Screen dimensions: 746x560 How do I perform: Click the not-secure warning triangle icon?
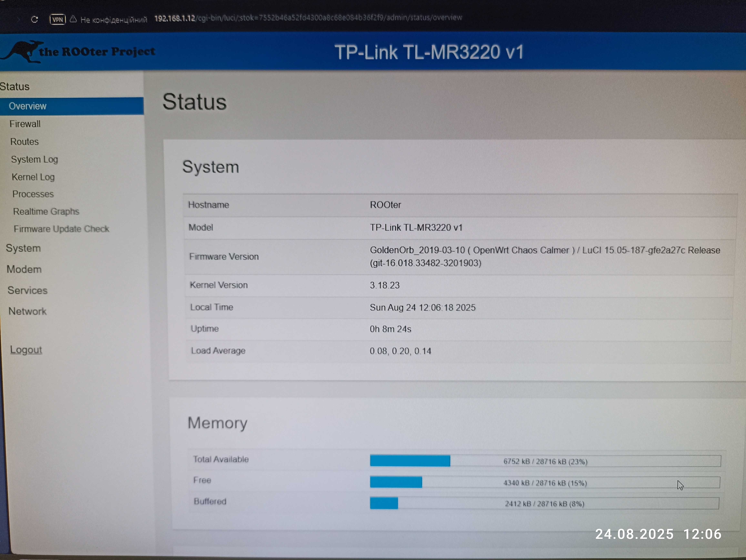[73, 19]
